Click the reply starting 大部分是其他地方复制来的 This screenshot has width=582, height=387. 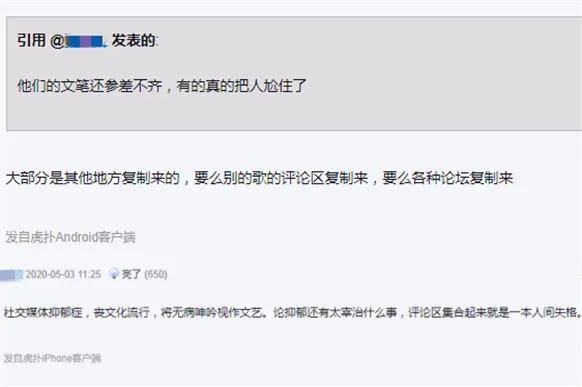tap(259, 178)
